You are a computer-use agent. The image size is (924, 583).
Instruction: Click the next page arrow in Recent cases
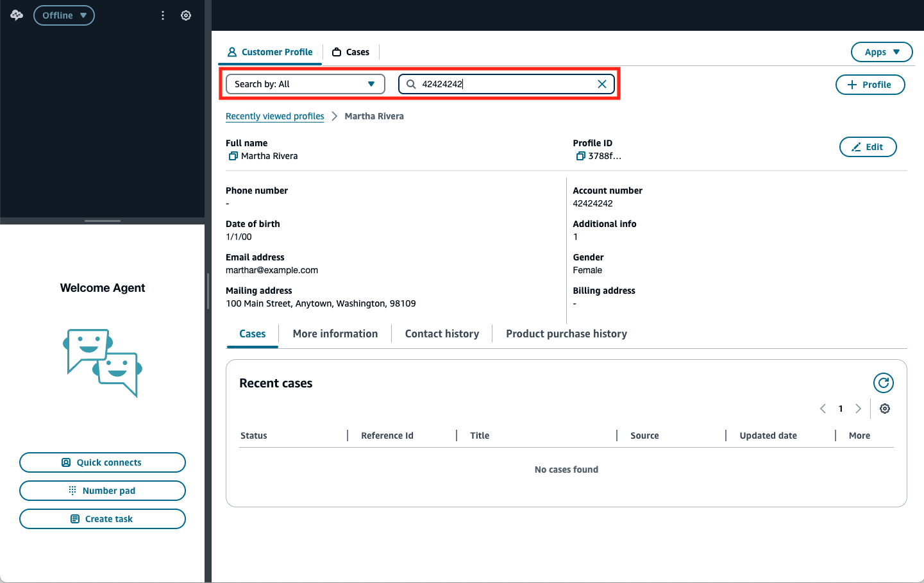coord(859,409)
